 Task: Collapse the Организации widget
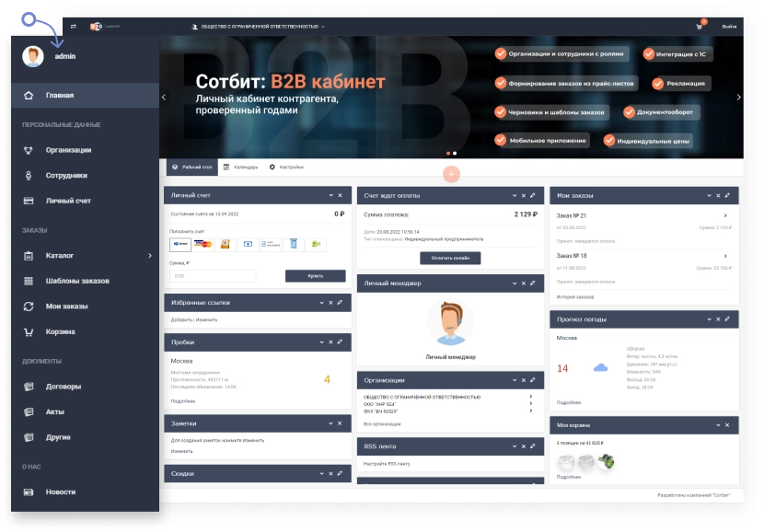pyautogui.click(x=515, y=380)
